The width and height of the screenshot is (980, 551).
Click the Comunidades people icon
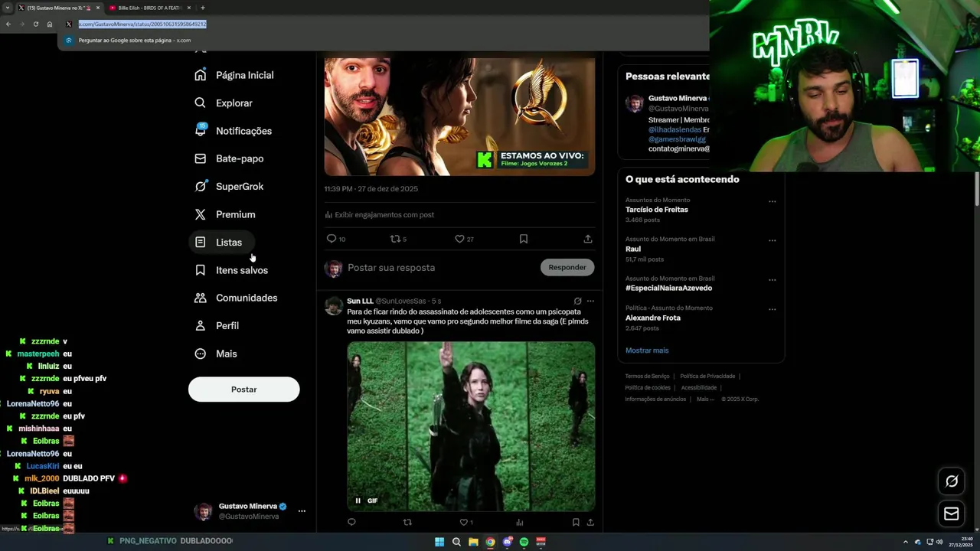point(200,298)
